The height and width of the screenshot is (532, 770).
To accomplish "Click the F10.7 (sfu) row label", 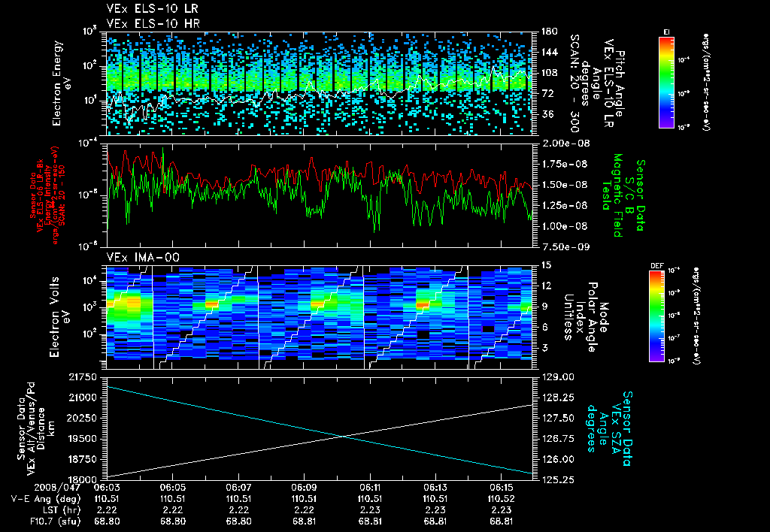I will click(x=54, y=521).
